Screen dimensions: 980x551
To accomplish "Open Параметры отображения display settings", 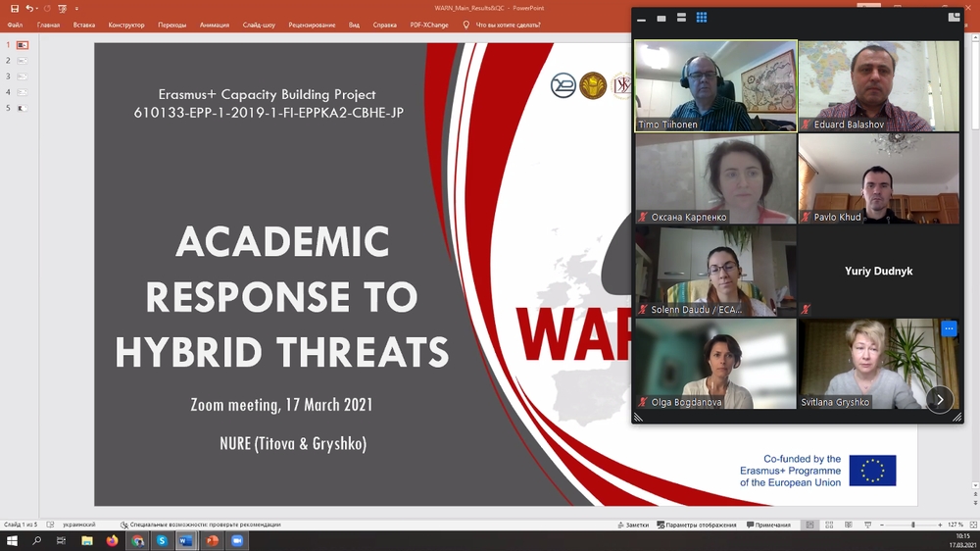I will (x=696, y=525).
